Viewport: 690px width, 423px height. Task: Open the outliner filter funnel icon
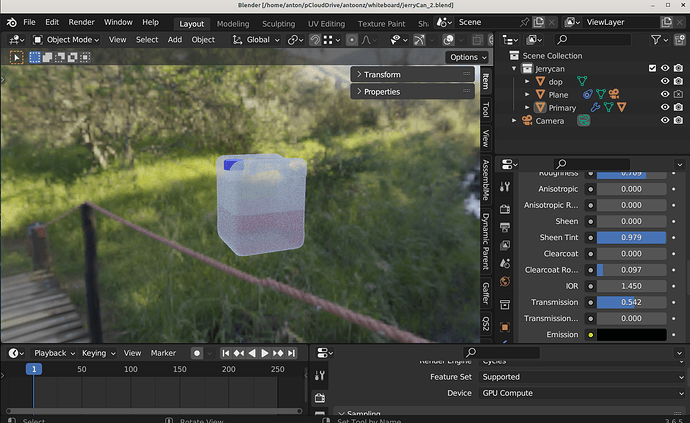point(656,40)
